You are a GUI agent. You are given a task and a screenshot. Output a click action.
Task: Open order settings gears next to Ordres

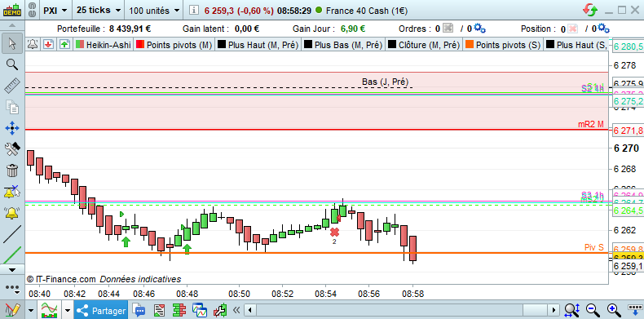479,29
